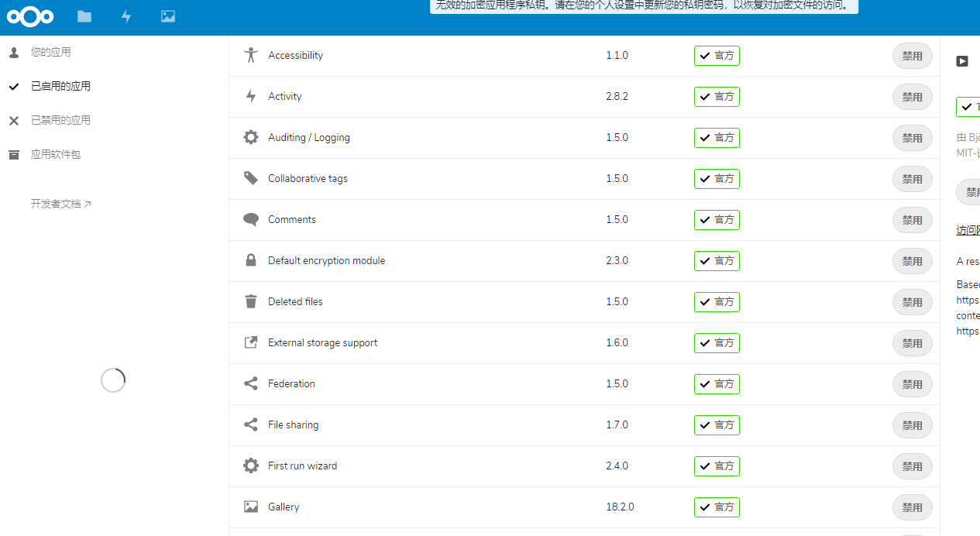Viewport: 980px width, 536px height.
Task: Open the 访问 link in details panel
Action: point(968,230)
